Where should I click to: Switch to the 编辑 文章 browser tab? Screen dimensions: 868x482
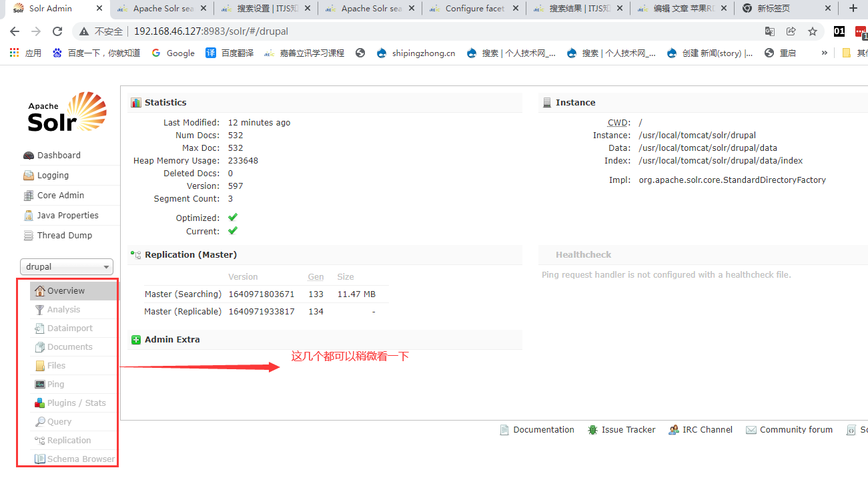(x=682, y=9)
